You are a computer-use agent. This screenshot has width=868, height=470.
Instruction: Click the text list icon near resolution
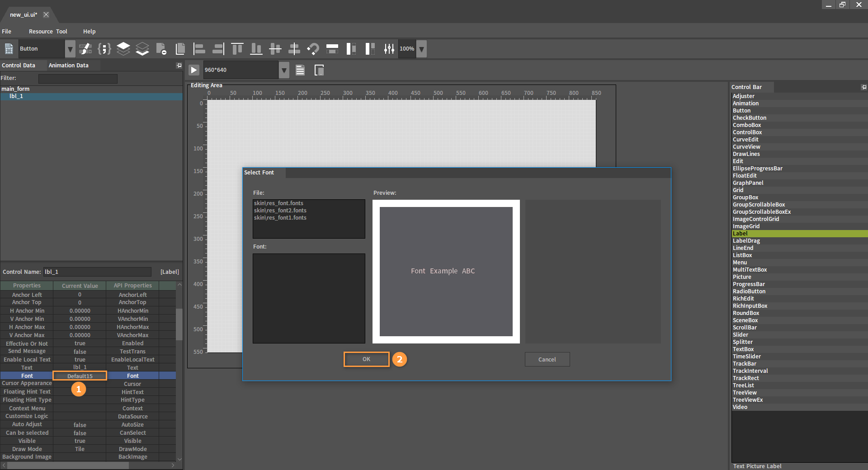[300, 70]
